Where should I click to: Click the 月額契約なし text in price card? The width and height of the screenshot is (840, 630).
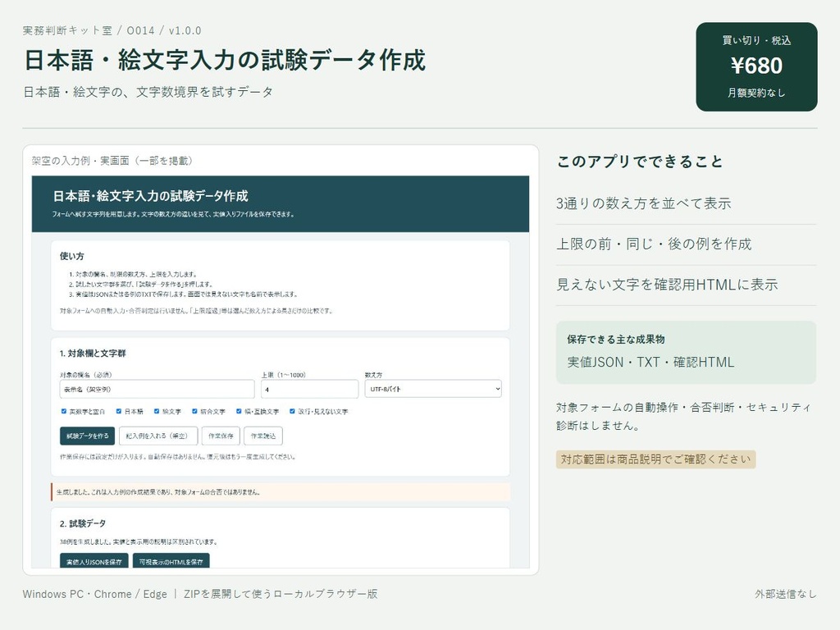756,94
